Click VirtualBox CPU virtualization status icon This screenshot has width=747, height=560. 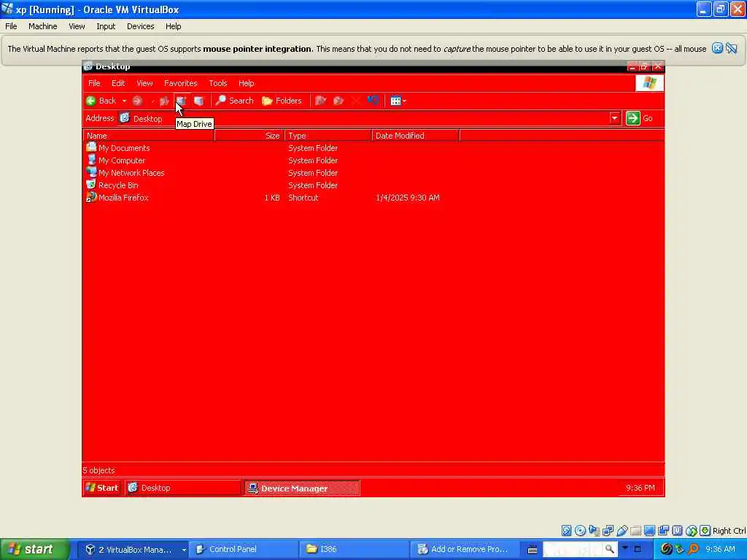[678, 531]
